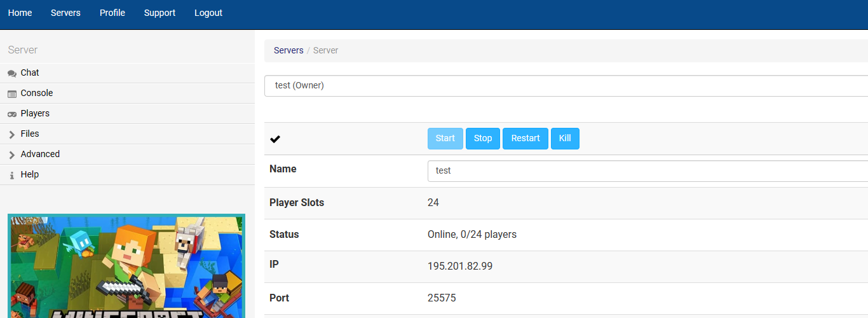Restart the server using Restart button
Screen dimensions: 868x318
click(x=526, y=139)
